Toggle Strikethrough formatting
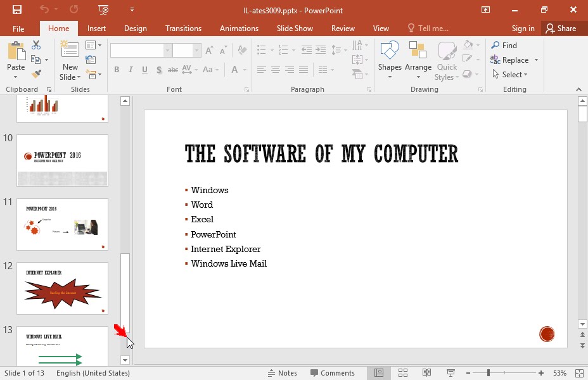588x380 pixels. [x=173, y=70]
